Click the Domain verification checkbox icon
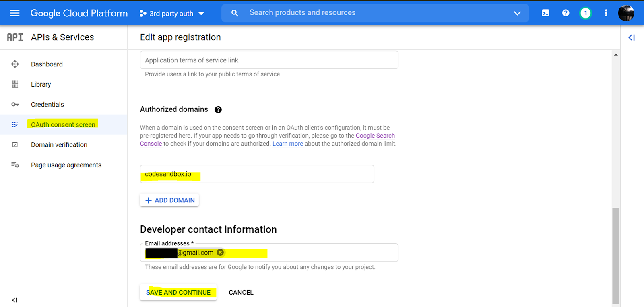Screen dimensions: 644x307 pos(15,144)
